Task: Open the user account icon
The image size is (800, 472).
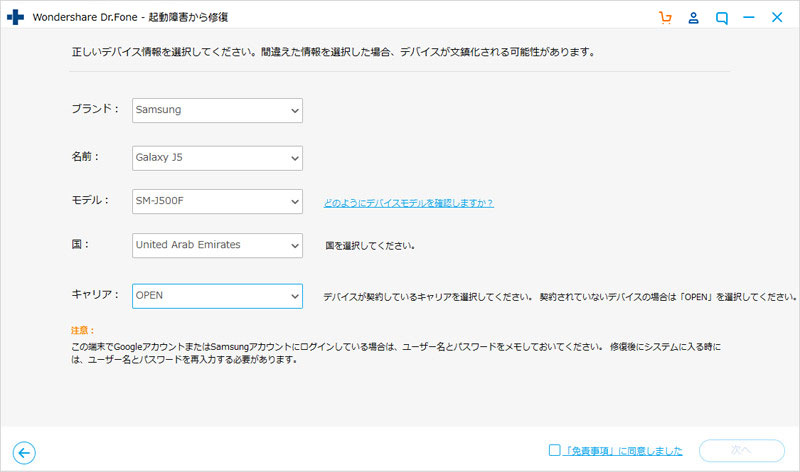Action: pyautogui.click(x=693, y=18)
